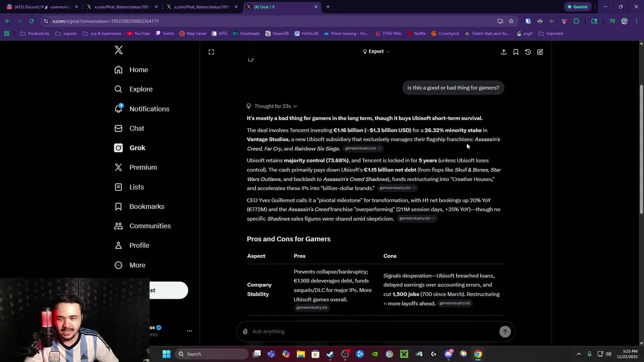Open Explore in the sidebar
Screen dimensions: 644x362
point(133,89)
